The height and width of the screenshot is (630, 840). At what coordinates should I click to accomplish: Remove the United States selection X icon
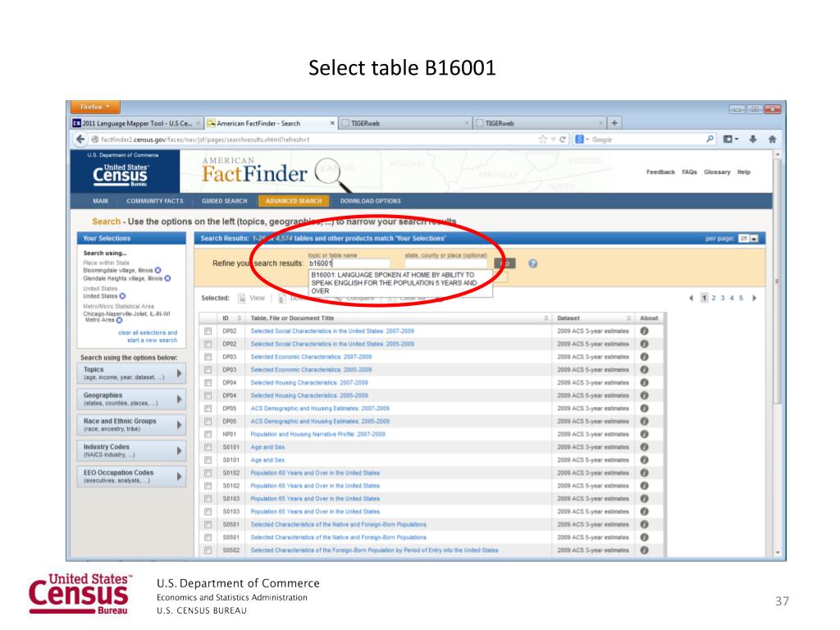coord(123,295)
